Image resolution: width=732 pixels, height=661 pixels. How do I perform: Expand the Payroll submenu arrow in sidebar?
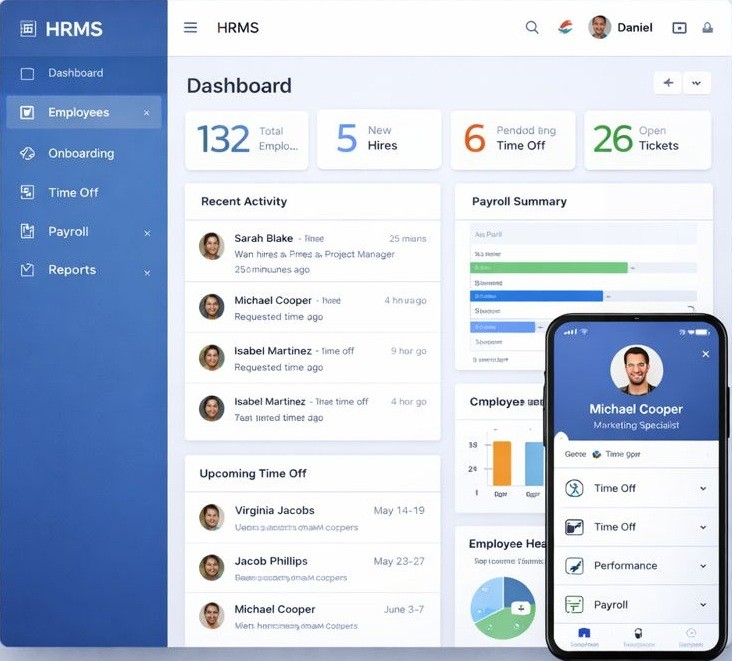pyautogui.click(x=147, y=233)
